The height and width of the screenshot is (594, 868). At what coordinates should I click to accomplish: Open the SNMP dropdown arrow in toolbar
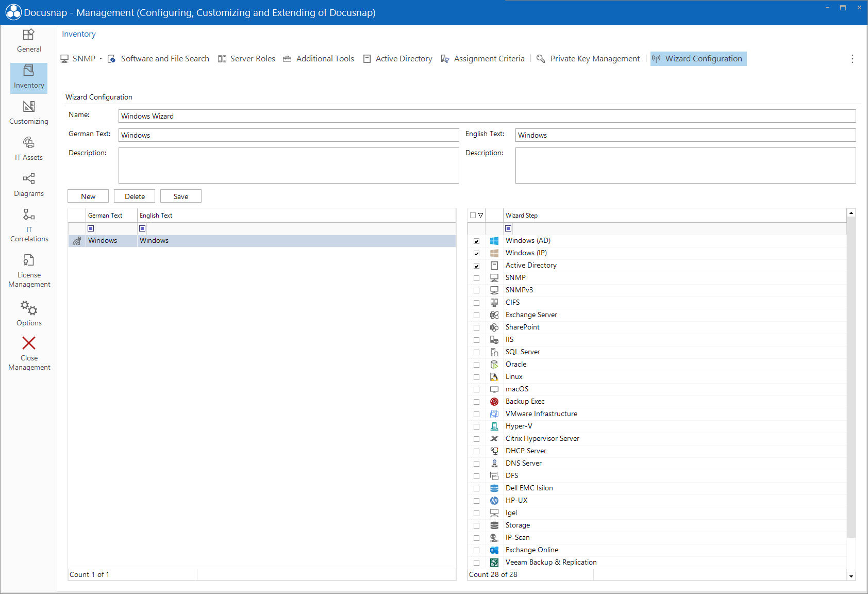pos(101,59)
